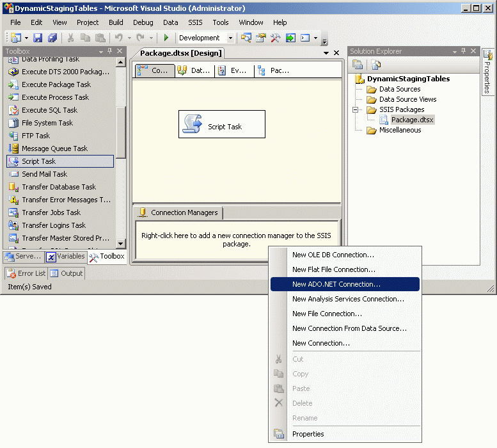Click the Save toolbar icon
Screen dimensions: 497x448
38,38
